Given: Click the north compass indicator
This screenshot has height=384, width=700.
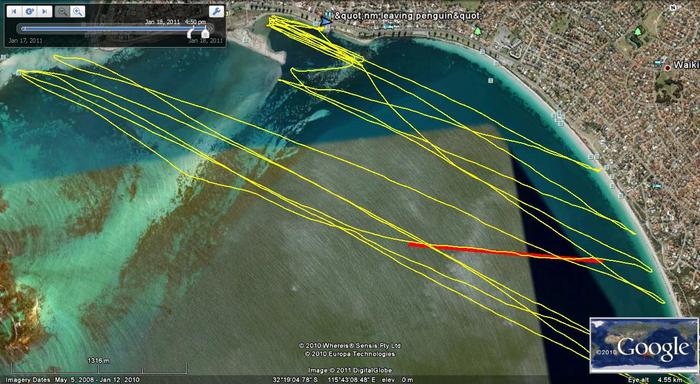Looking at the screenshot, I should click(x=673, y=7).
